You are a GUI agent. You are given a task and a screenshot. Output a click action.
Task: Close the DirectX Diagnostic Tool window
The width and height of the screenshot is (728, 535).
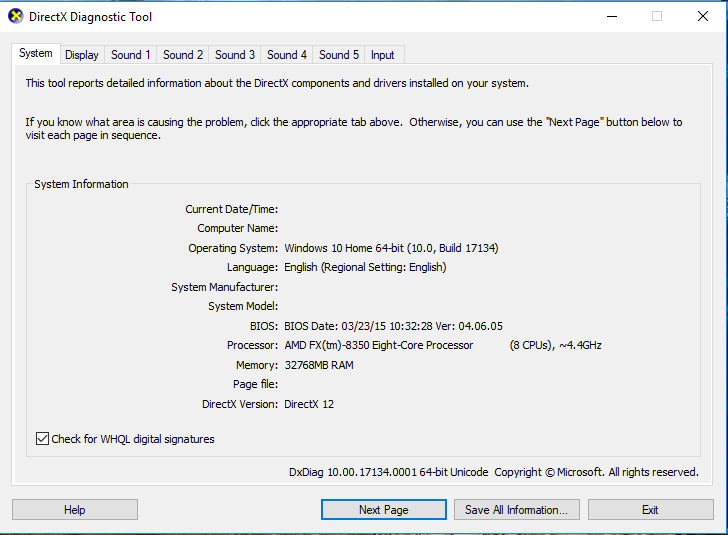pyautogui.click(x=702, y=16)
